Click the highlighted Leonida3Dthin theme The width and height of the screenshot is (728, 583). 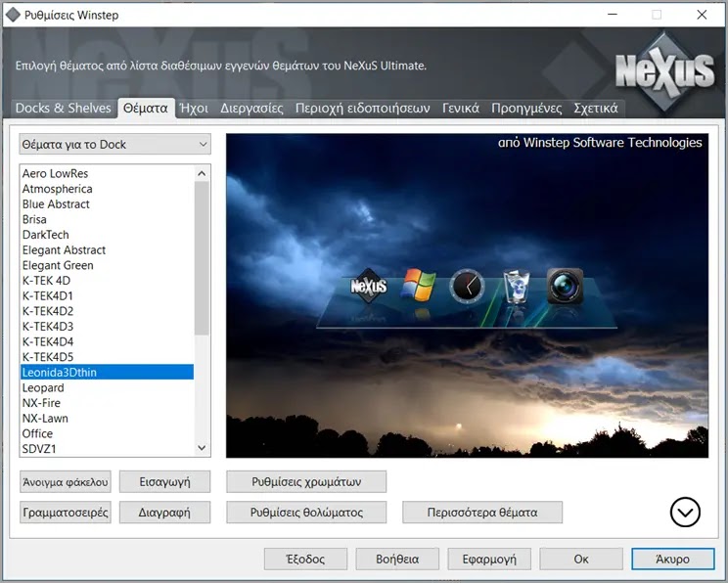[x=107, y=373]
